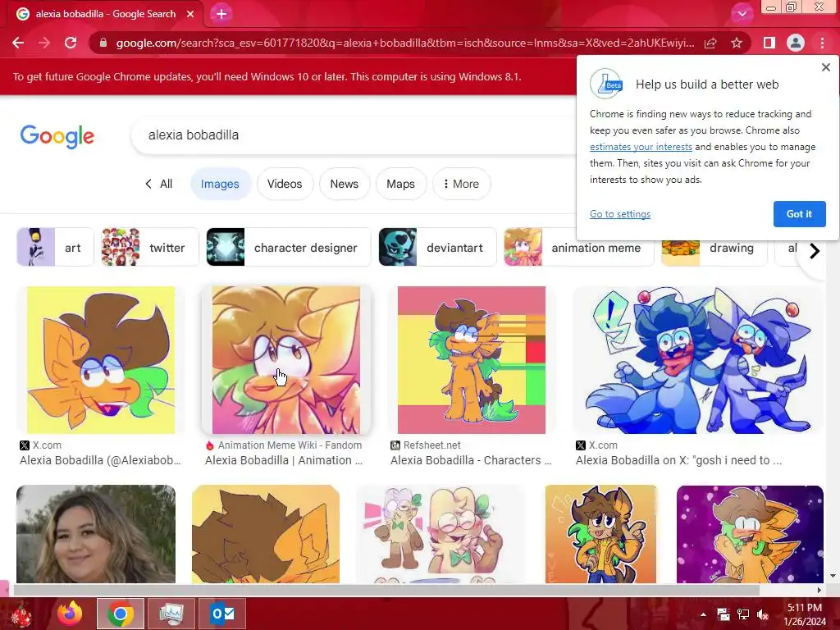Open Action Center flag tray icon
This screenshot has height=630, width=840.
pyautogui.click(x=724, y=614)
